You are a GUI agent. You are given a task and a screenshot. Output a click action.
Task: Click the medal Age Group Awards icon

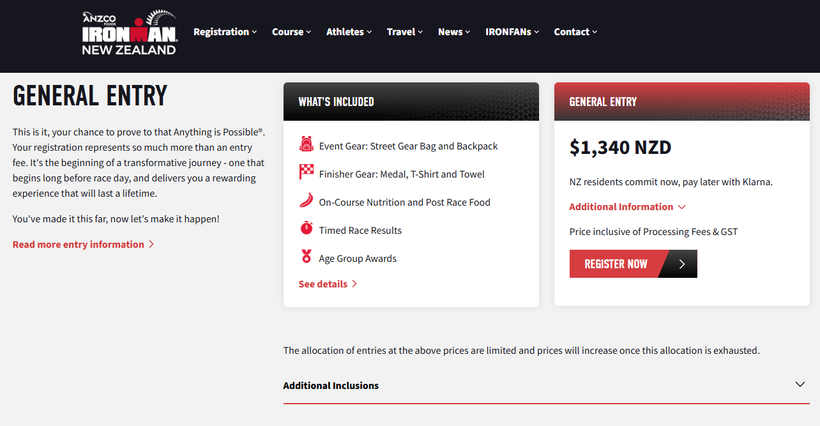point(306,257)
